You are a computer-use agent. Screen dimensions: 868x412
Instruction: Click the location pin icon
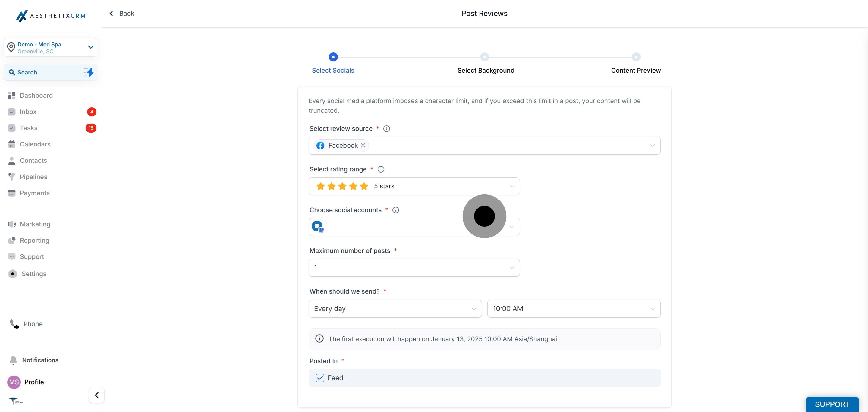pos(11,48)
